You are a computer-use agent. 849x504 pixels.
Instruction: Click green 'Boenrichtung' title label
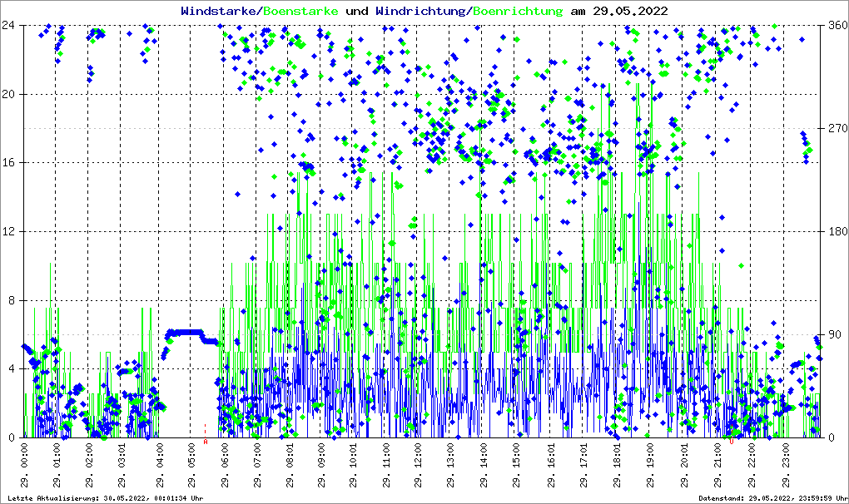pyautogui.click(x=519, y=11)
